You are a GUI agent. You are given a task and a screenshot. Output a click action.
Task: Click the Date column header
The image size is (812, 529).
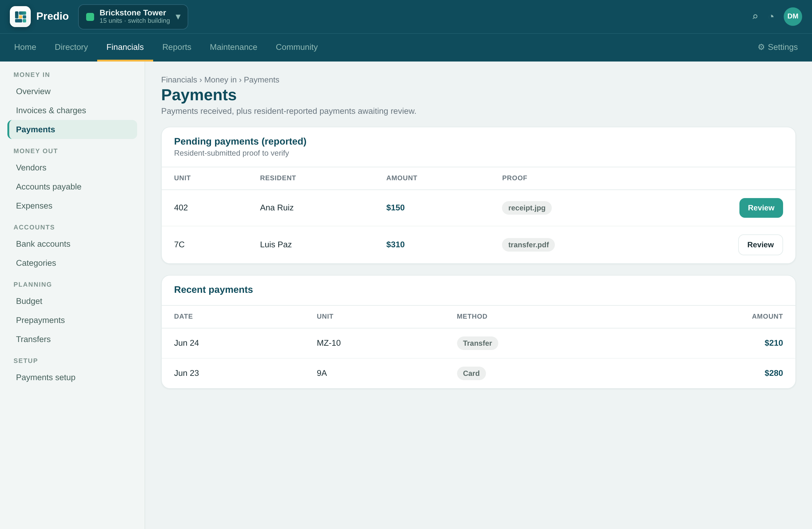pyautogui.click(x=183, y=316)
